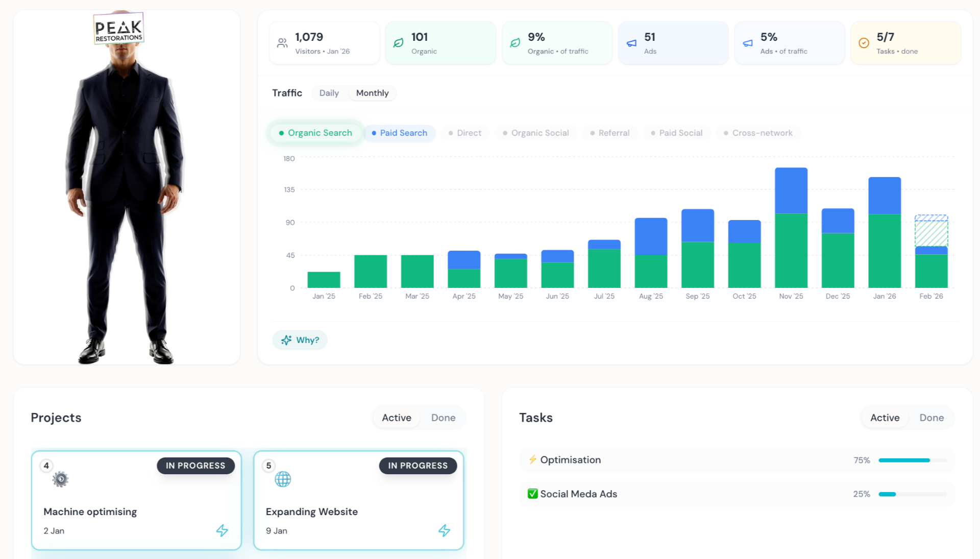Click the sparkle icon on the Why? button
The image size is (980, 559).
click(x=286, y=340)
